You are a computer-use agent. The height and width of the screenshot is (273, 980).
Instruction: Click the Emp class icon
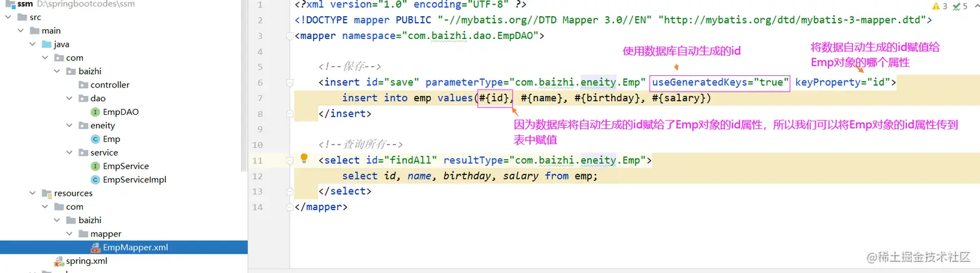[x=95, y=139]
